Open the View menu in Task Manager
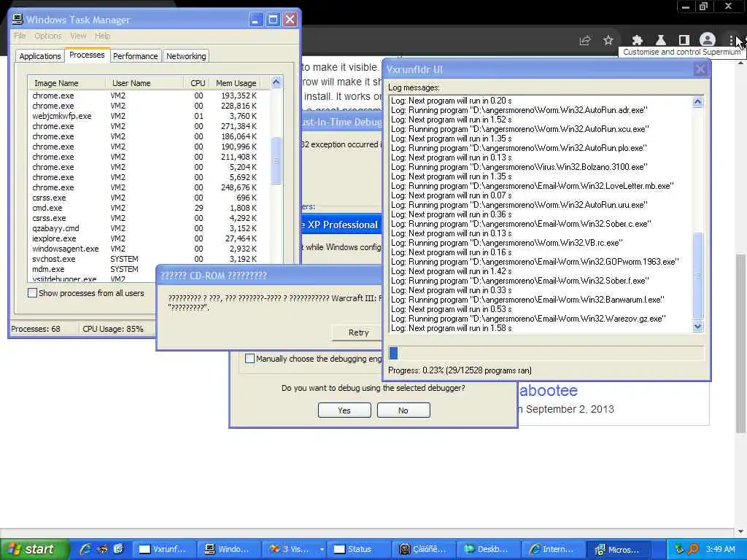Screen dimensions: 747x560 pos(78,36)
